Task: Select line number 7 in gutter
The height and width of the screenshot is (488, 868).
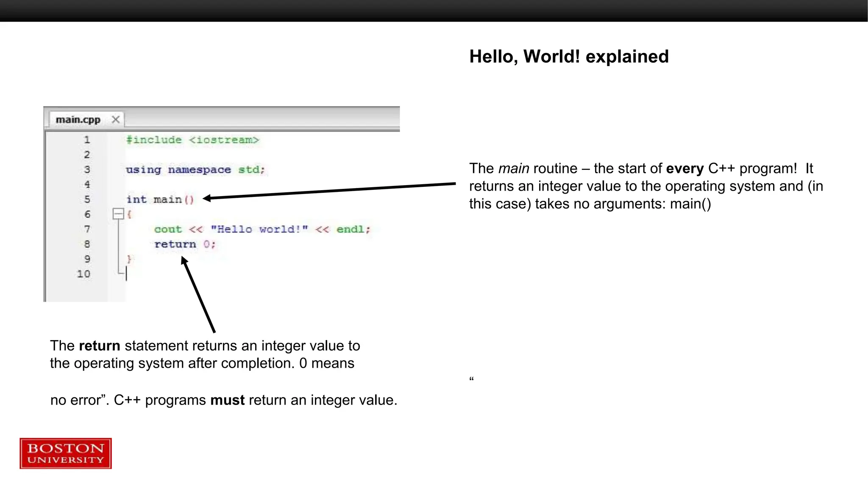Action: coord(87,229)
